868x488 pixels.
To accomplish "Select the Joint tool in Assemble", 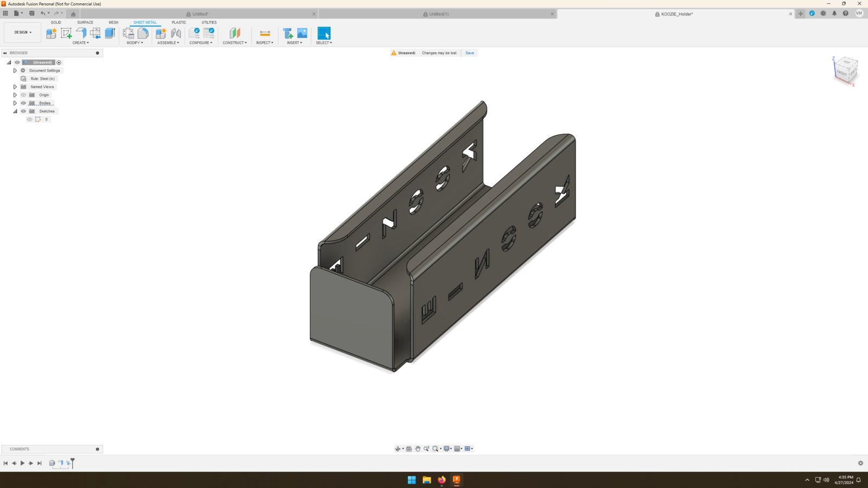I will pos(176,33).
